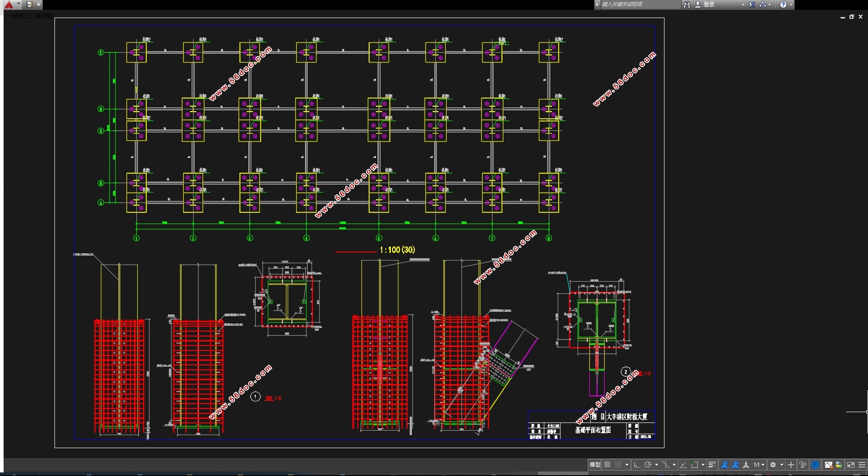Expand the Help dropdown arrow
The width and height of the screenshot is (868, 476).
[x=791, y=4]
